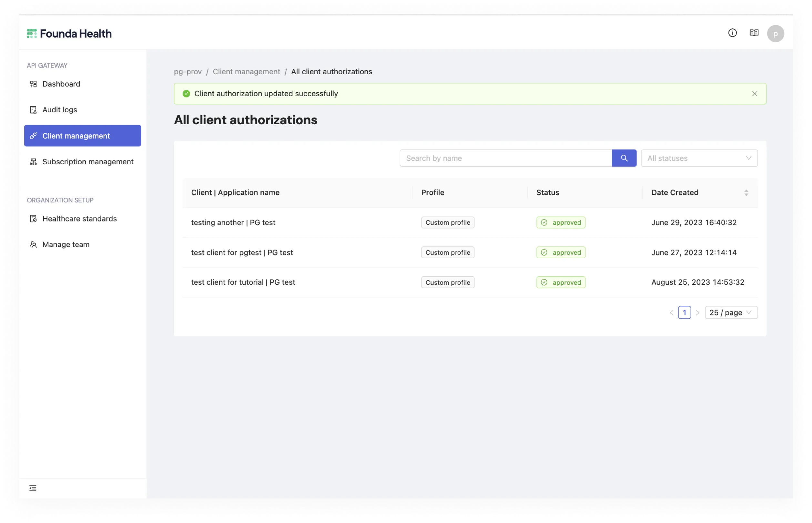Open the 25 / page size dropdown

pos(731,313)
